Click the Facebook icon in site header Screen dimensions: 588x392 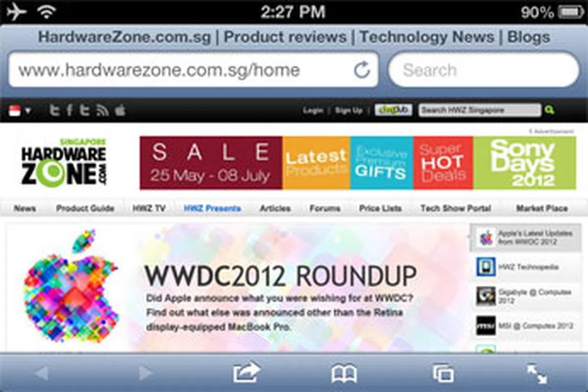click(x=70, y=110)
